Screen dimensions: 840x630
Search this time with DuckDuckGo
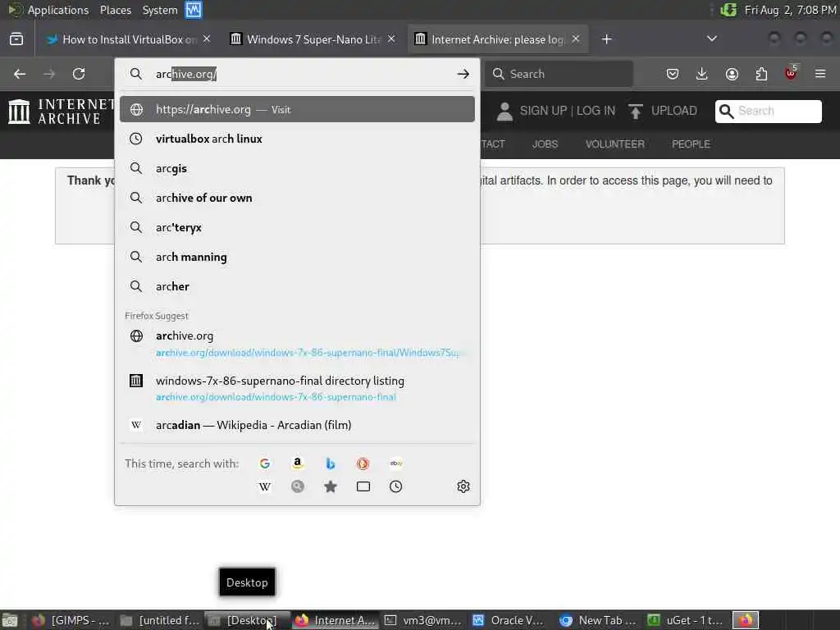tap(363, 463)
